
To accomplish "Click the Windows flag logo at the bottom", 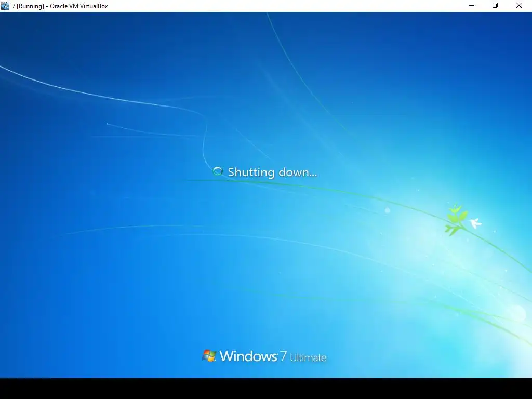I will pos(209,356).
